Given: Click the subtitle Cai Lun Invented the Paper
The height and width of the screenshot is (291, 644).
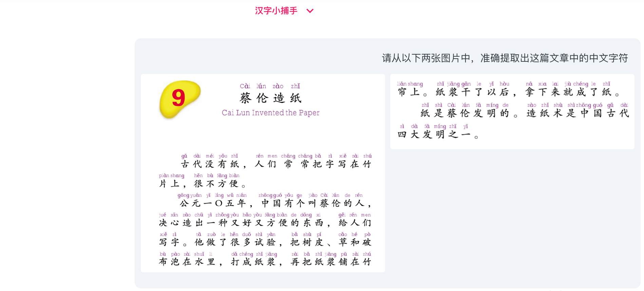Looking at the screenshot, I should [x=270, y=113].
